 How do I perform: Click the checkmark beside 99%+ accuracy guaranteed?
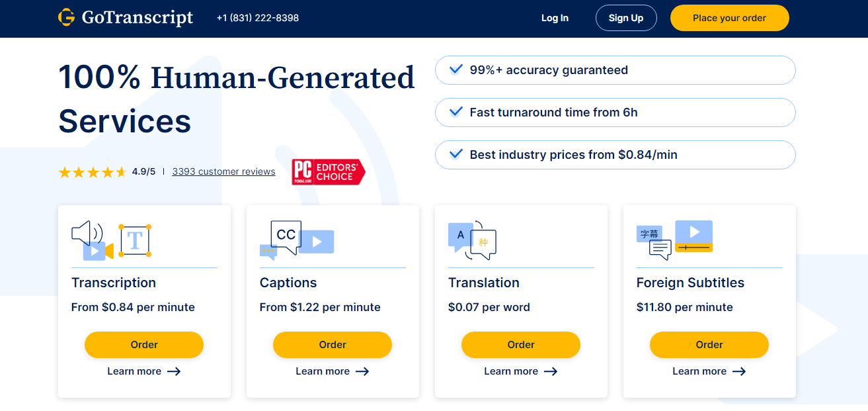(455, 69)
